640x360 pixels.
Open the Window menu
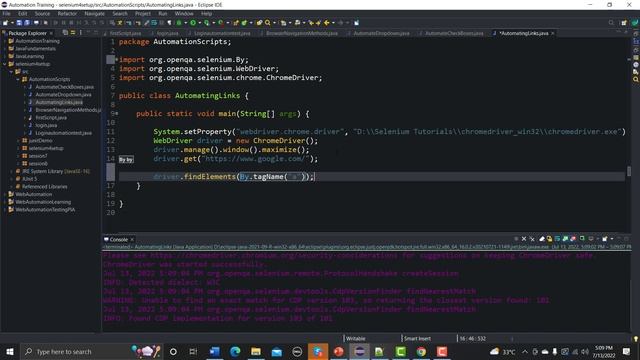(184, 13)
